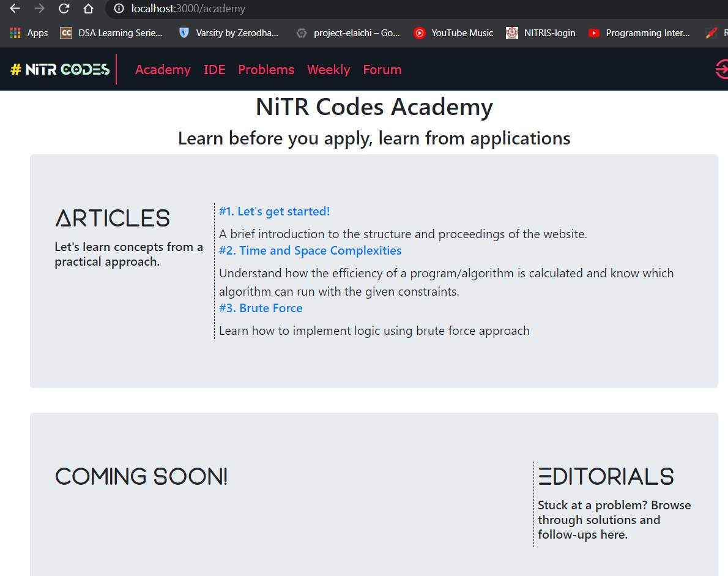The height and width of the screenshot is (576, 728).
Task: Open NITRIS-login bookmark
Action: click(540, 33)
